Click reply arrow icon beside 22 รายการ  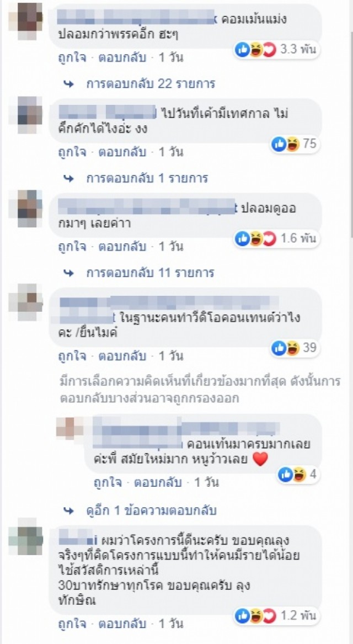[69, 84]
